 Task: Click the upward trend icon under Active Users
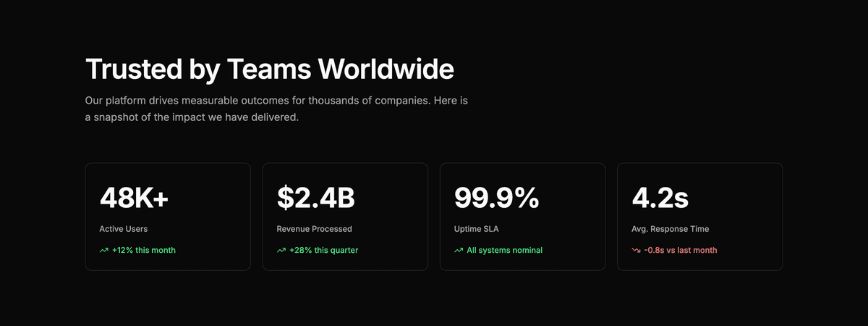(103, 251)
